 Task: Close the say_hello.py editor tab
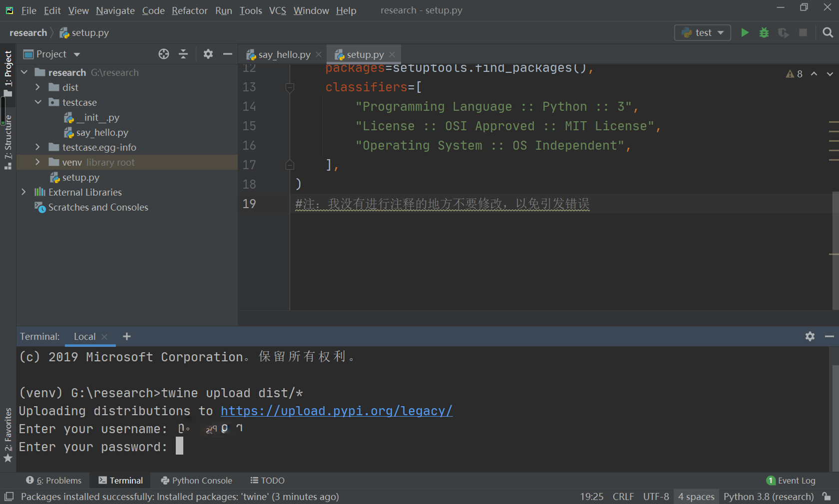(318, 54)
